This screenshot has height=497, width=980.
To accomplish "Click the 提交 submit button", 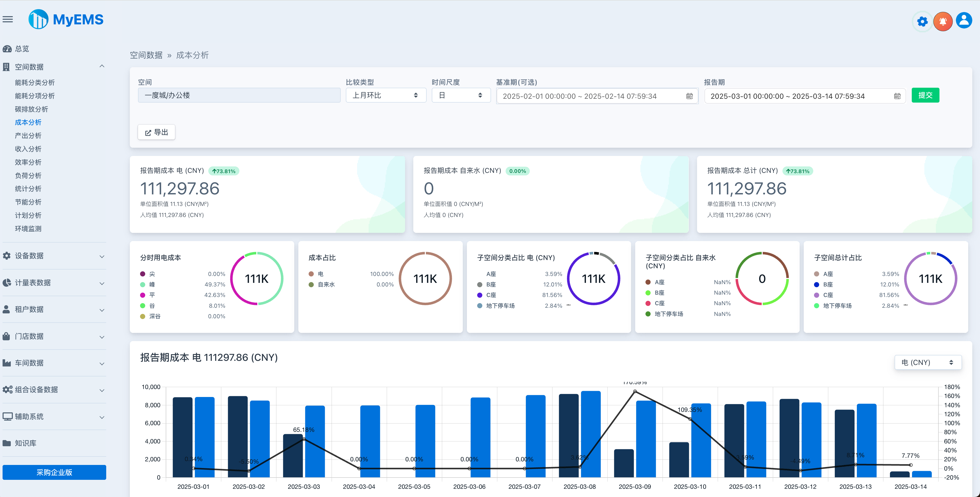I will coord(925,95).
